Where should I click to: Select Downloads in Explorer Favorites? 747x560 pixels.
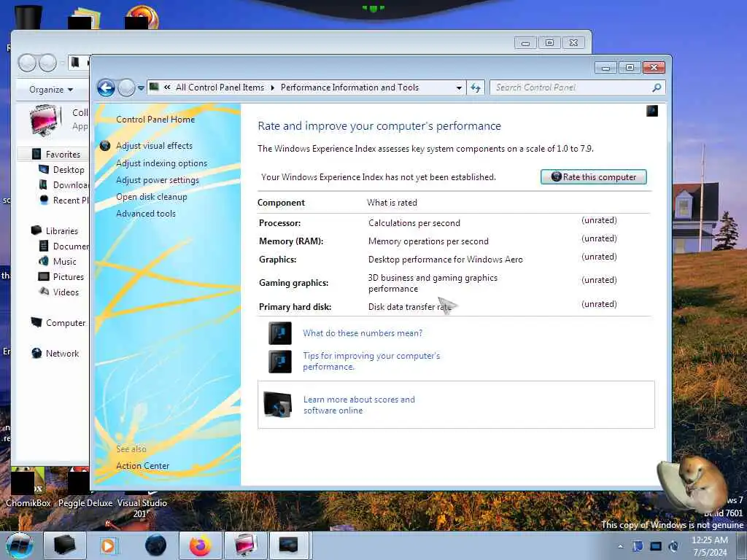coord(71,185)
